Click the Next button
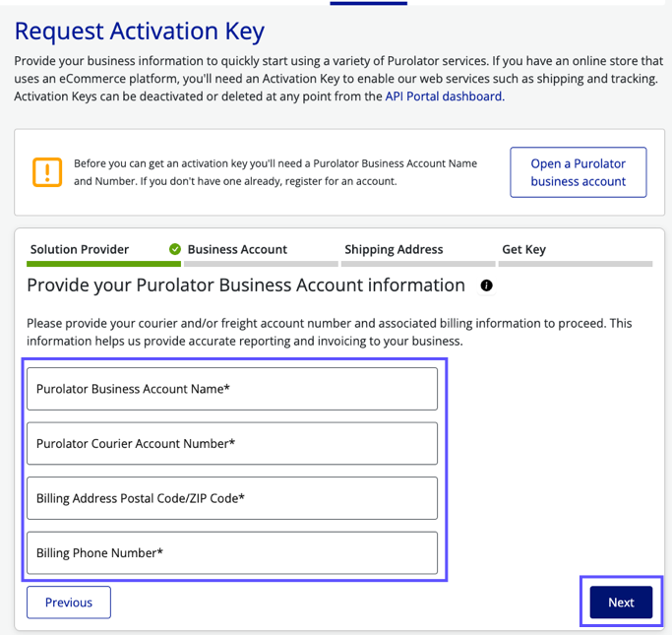The image size is (672, 635). 621,603
